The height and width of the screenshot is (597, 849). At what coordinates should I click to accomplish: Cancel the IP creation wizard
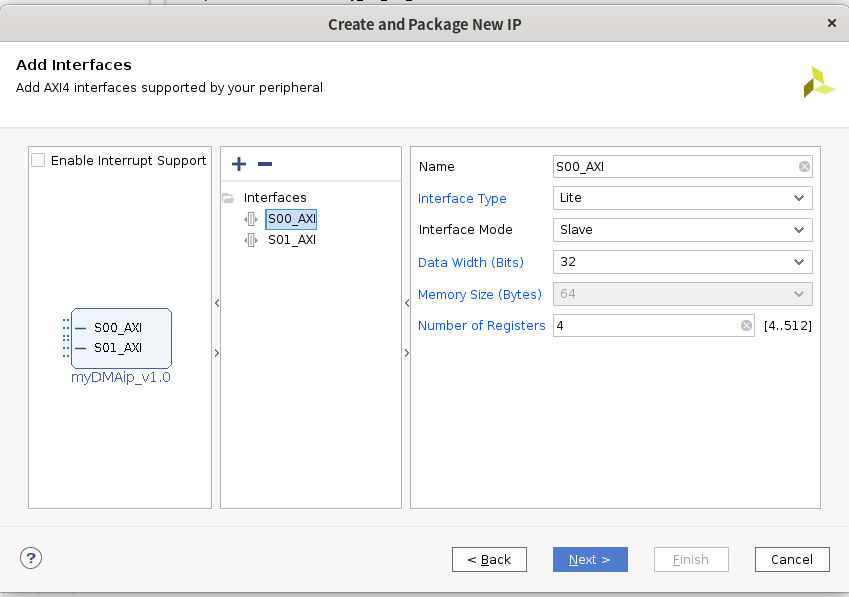pos(792,560)
